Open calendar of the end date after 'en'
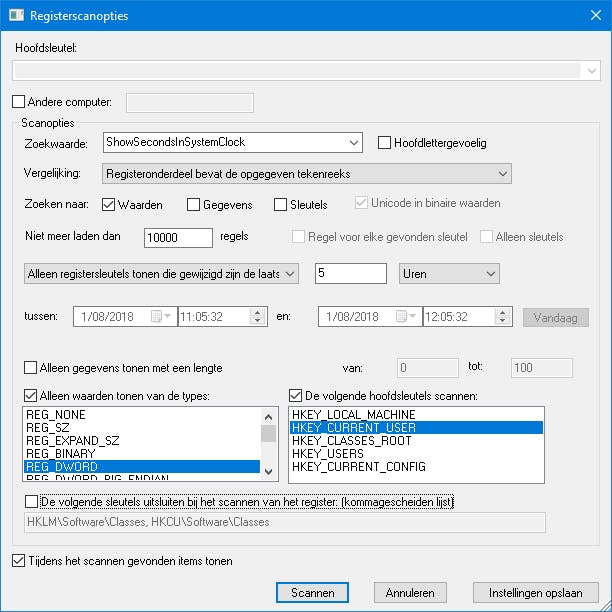Screen dimensions: 612x612 coord(406,317)
